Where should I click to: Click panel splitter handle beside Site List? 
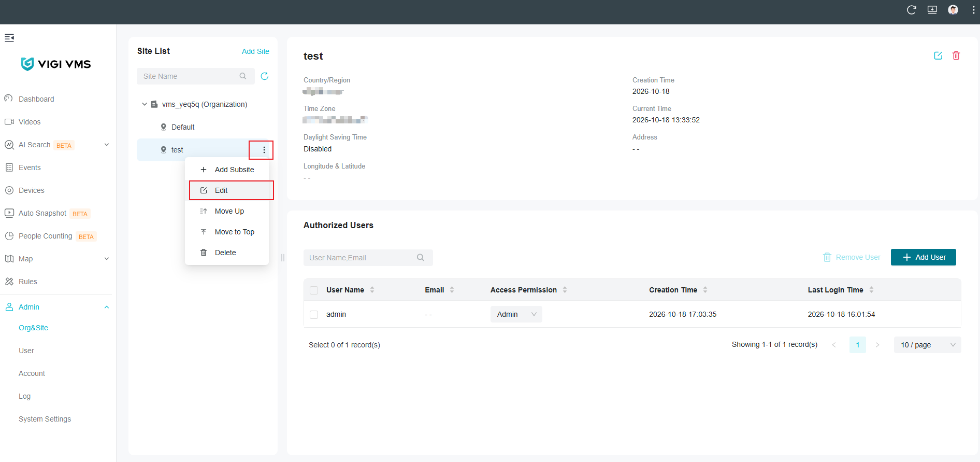point(283,258)
